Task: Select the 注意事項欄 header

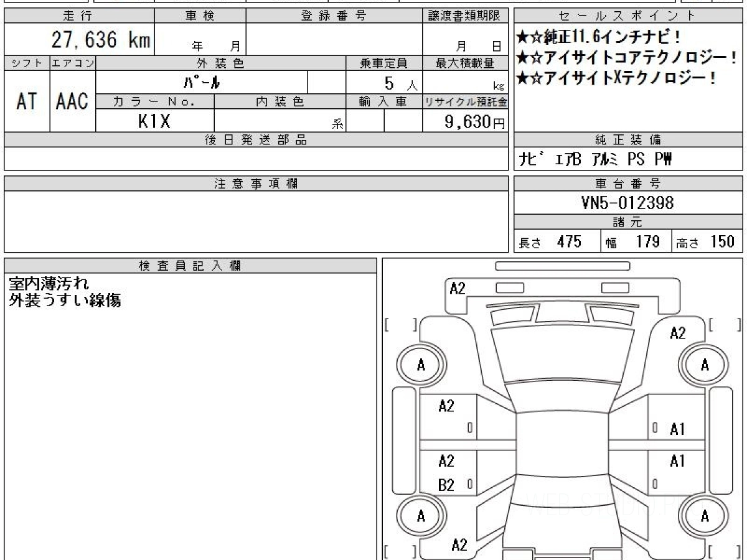Action: click(256, 184)
